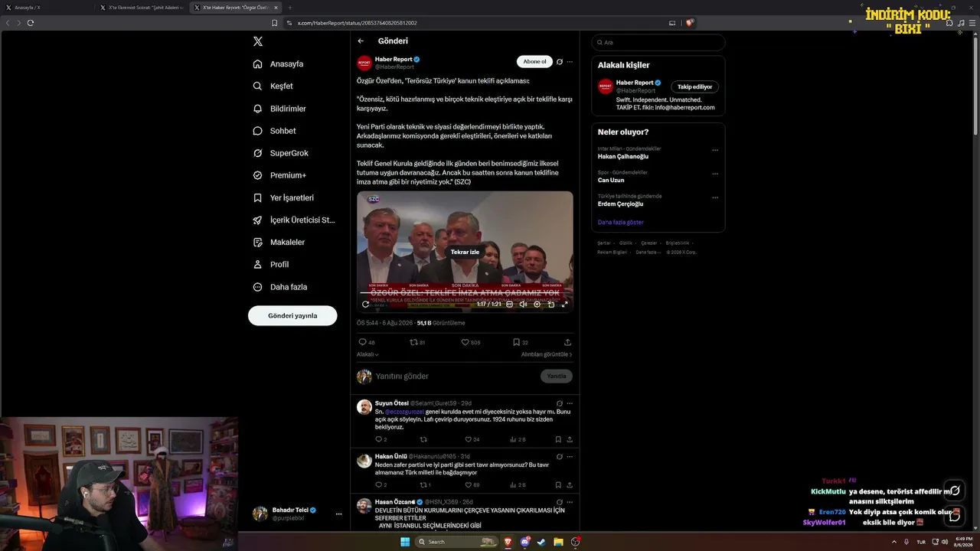Open Keşfet in the sidebar
The image size is (980, 551).
pos(273,86)
